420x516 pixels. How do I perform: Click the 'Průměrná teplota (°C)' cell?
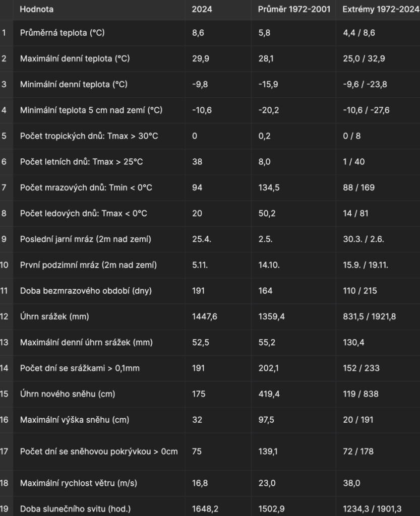62,33
